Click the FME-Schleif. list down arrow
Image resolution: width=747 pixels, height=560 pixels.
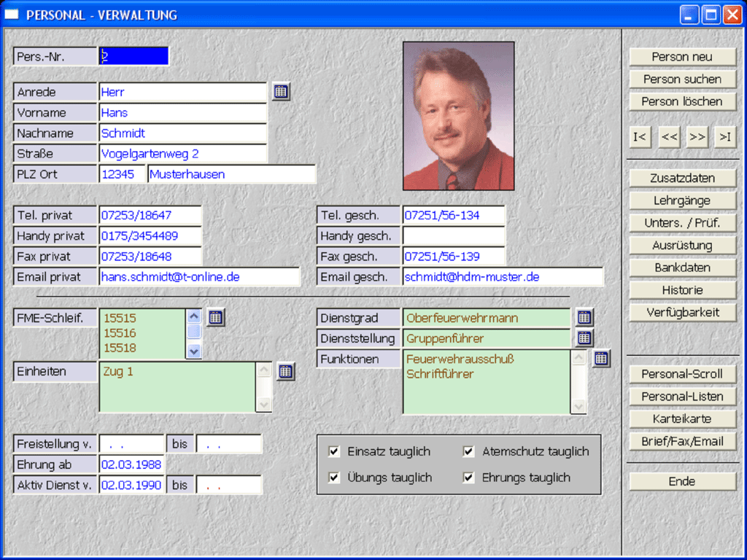(194, 351)
